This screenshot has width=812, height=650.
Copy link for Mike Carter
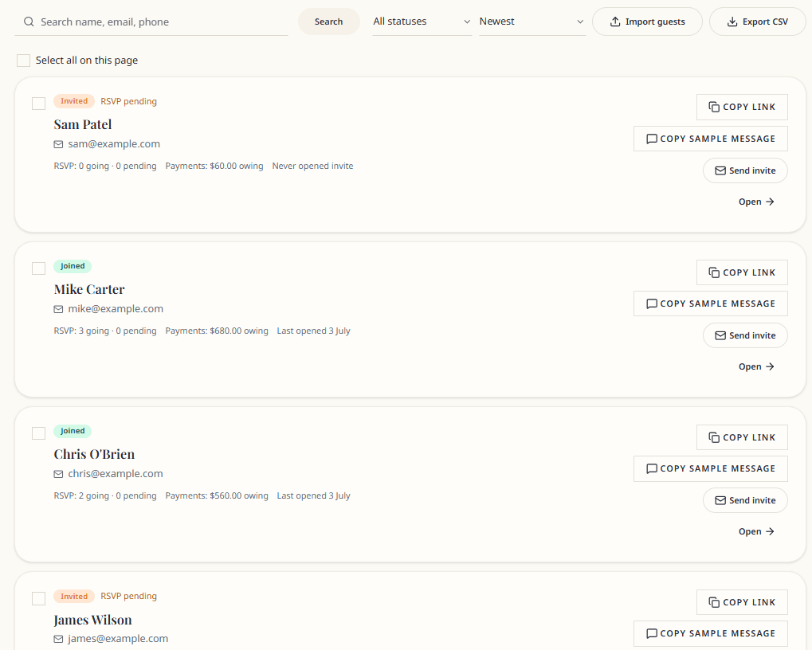pyautogui.click(x=742, y=272)
